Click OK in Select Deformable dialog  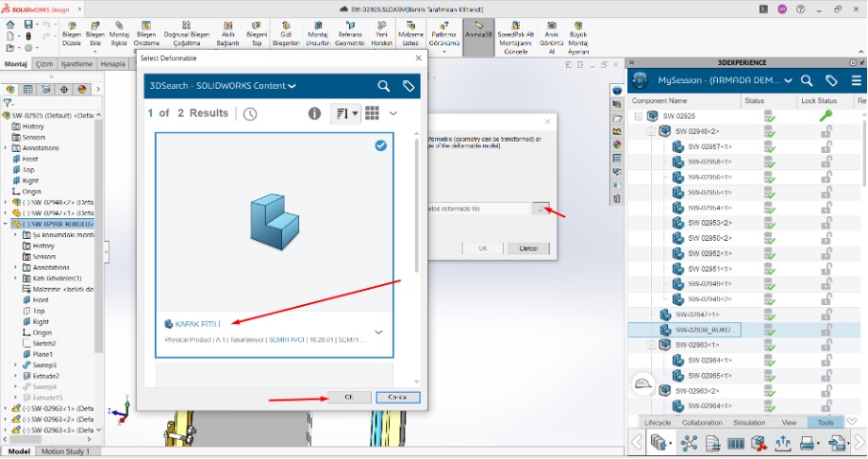coord(349,397)
